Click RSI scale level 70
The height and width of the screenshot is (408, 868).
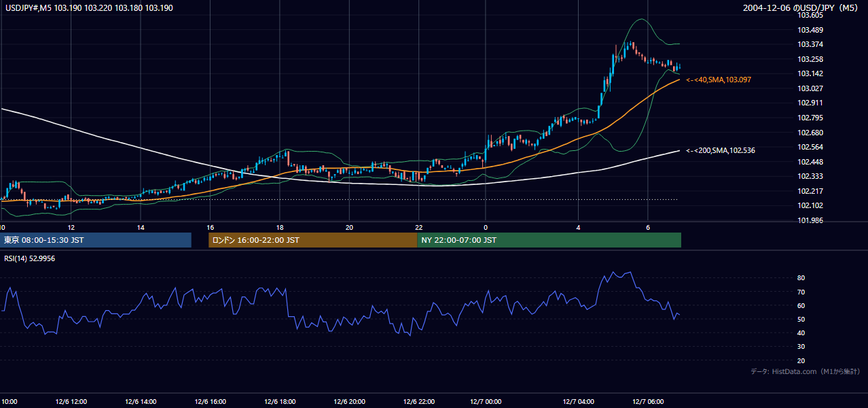coord(801,292)
